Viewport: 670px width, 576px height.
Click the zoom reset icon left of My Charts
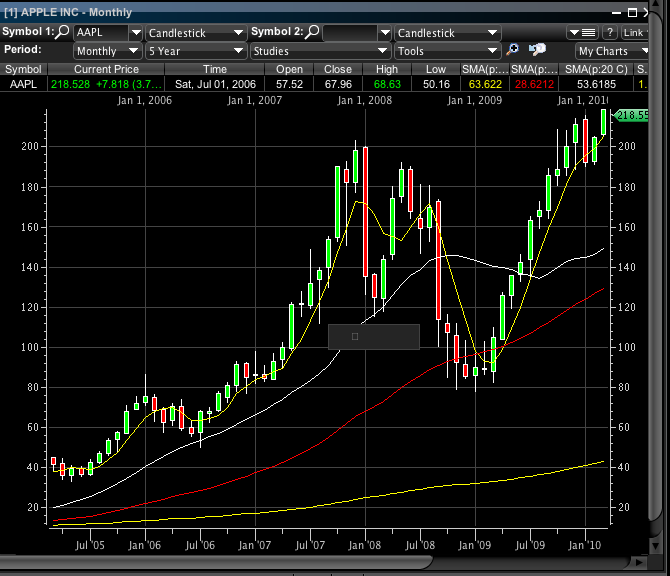(x=538, y=50)
